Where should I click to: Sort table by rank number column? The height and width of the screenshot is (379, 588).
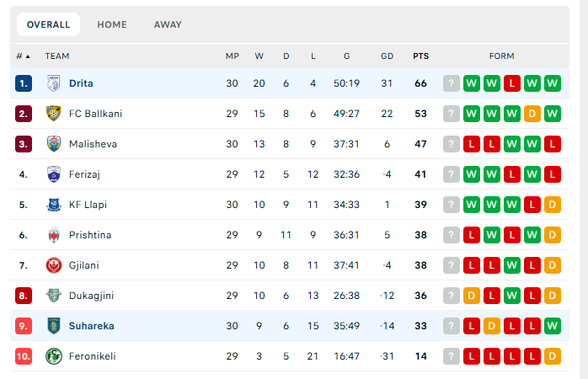(23, 56)
